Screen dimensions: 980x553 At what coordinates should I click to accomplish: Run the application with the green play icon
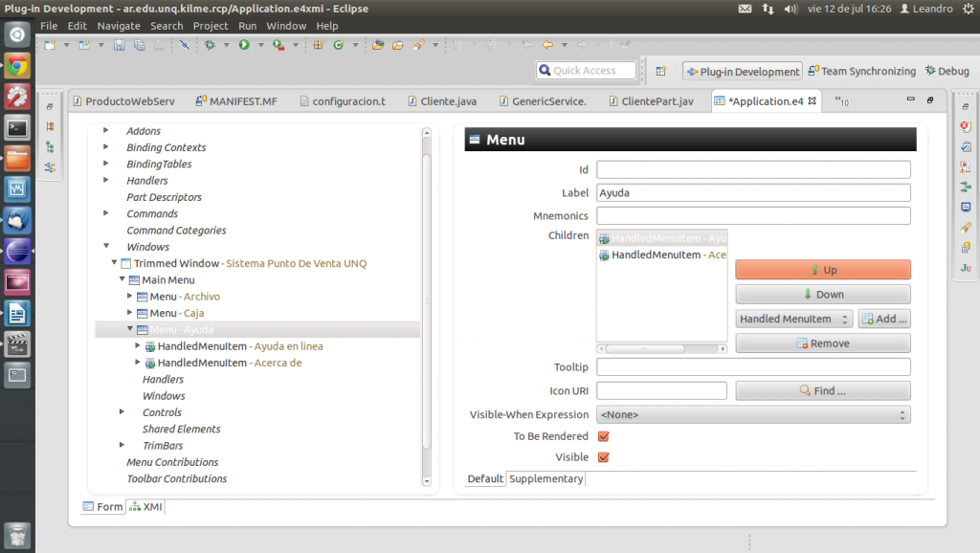click(244, 45)
